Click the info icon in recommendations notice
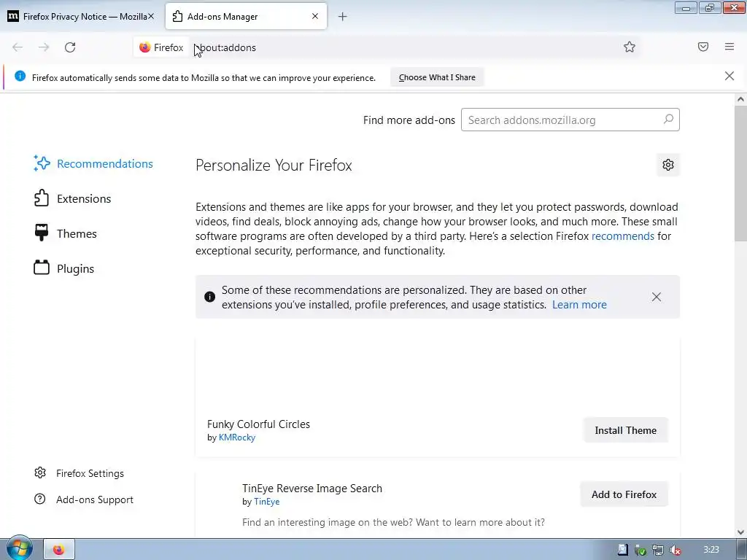 [209, 297]
